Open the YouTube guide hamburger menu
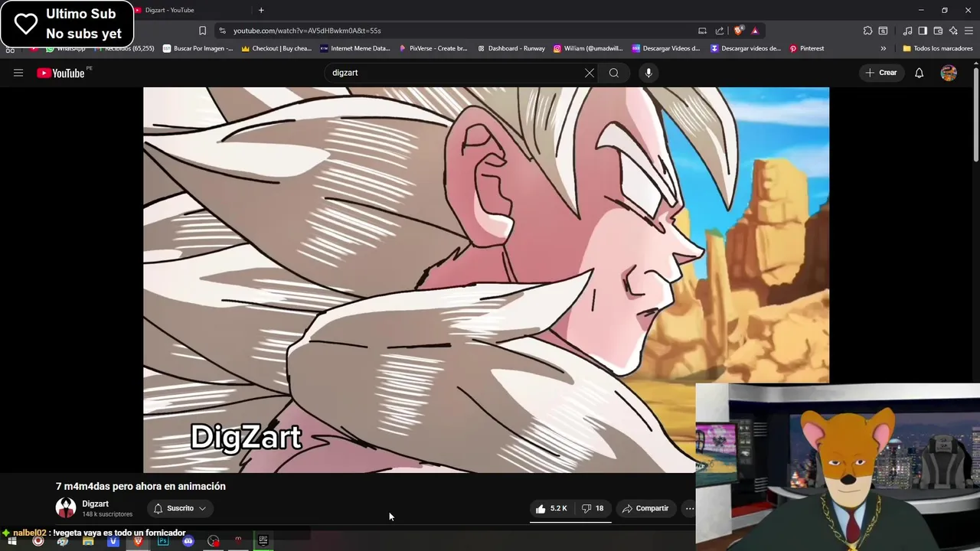980x551 pixels. pos(18,73)
